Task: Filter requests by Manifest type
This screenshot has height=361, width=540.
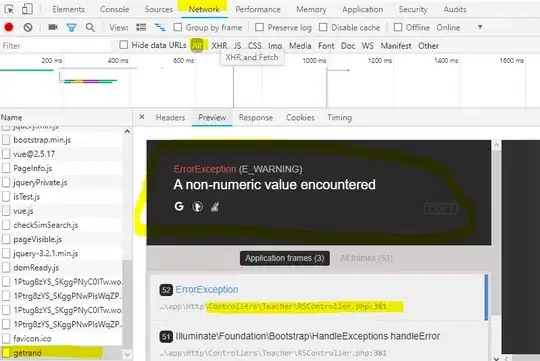Action: 396,46
